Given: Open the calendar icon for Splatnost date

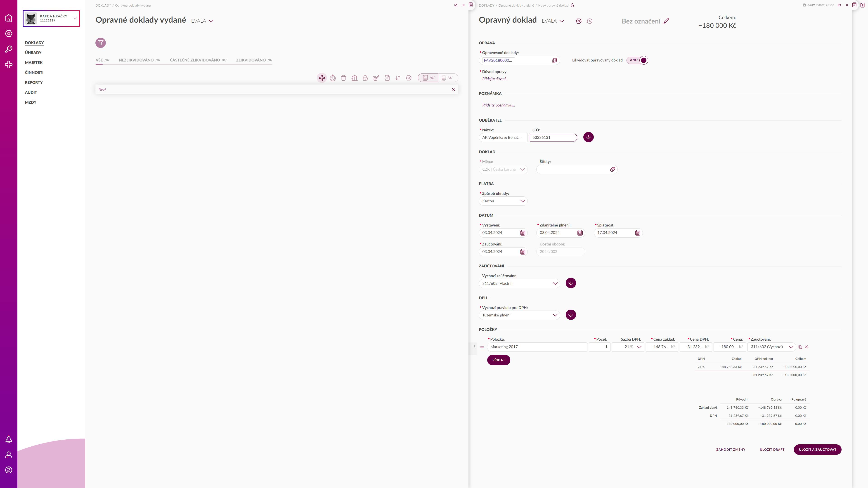Looking at the screenshot, I should point(638,233).
